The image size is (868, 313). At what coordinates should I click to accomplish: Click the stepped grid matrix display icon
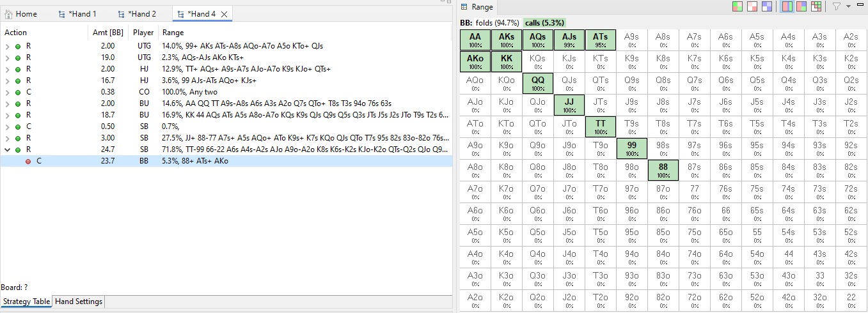(816, 6)
